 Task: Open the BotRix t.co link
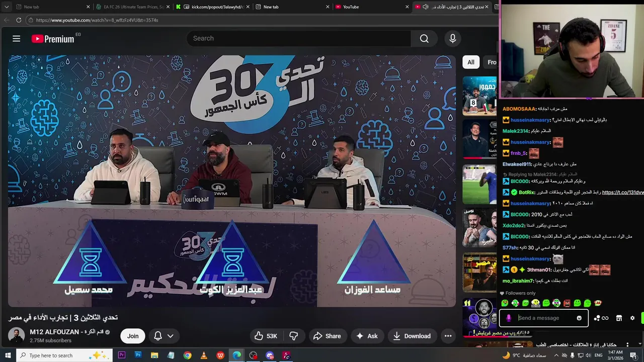623,193
